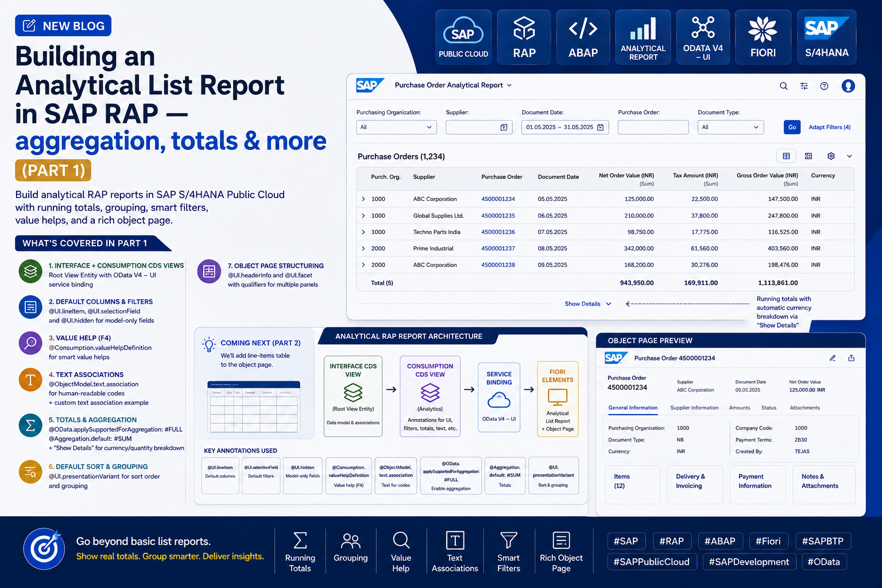The height and width of the screenshot is (588, 882).
Task: Click the Supplier column header
Action: click(424, 177)
